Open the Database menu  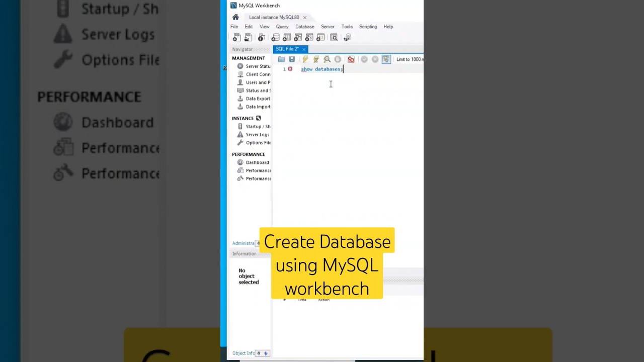304,27
